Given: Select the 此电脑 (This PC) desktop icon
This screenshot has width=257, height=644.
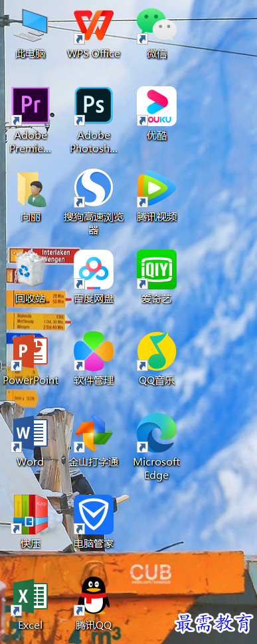Looking at the screenshot, I should (x=31, y=25).
